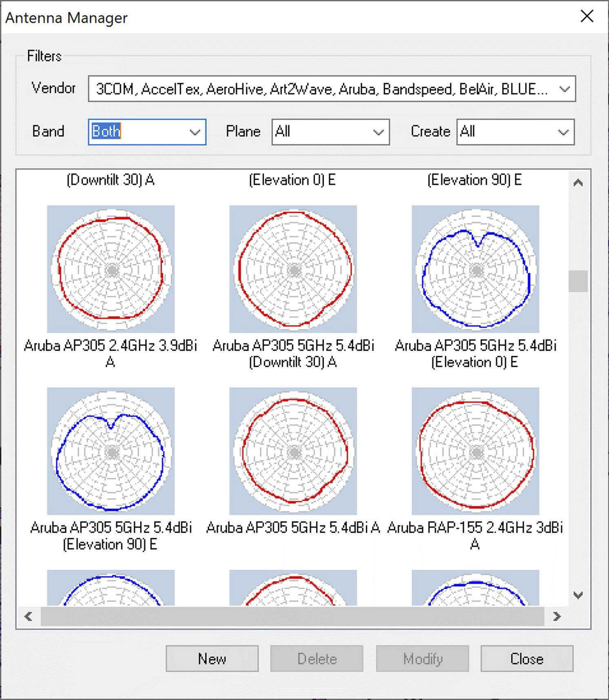
Task: Select the partially visible blue pattern in bottom-left
Action: 111,588
